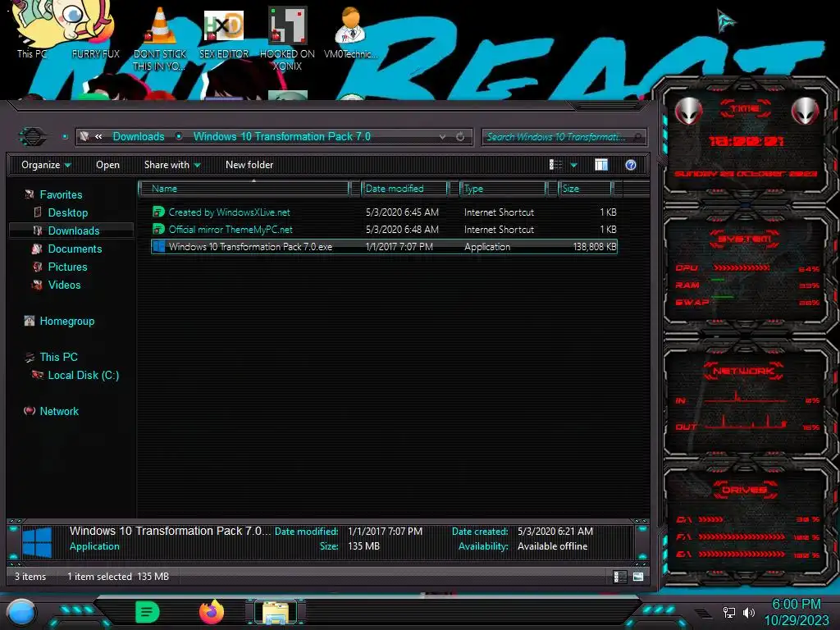Click the volume speaker icon in the tray
Image resolution: width=840 pixels, height=630 pixels.
749,612
